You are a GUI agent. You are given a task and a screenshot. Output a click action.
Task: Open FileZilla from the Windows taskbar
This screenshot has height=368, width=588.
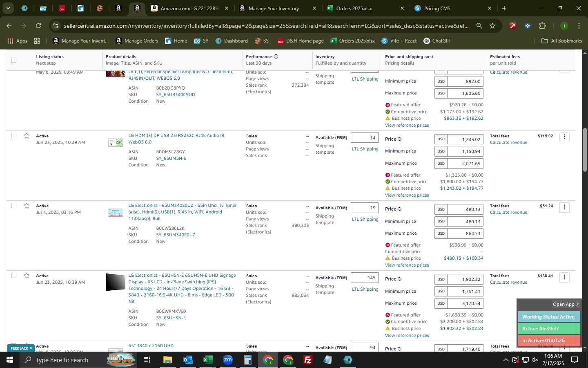coord(308,360)
